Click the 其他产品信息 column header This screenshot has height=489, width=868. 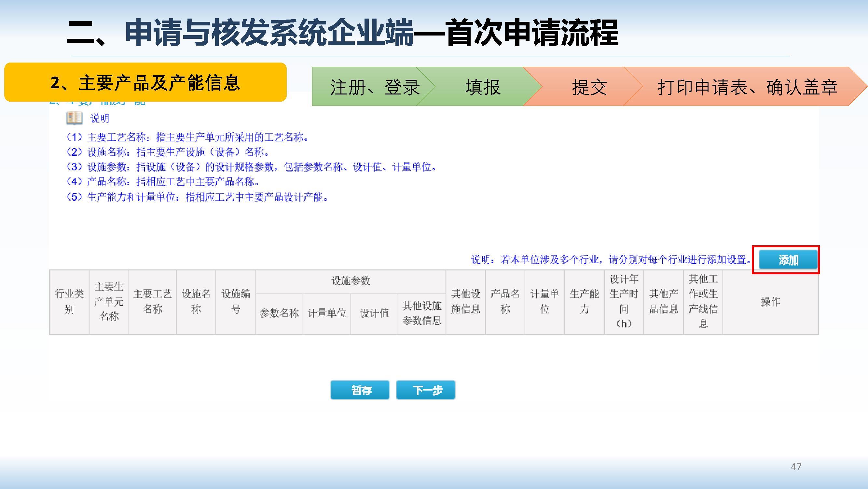(663, 301)
